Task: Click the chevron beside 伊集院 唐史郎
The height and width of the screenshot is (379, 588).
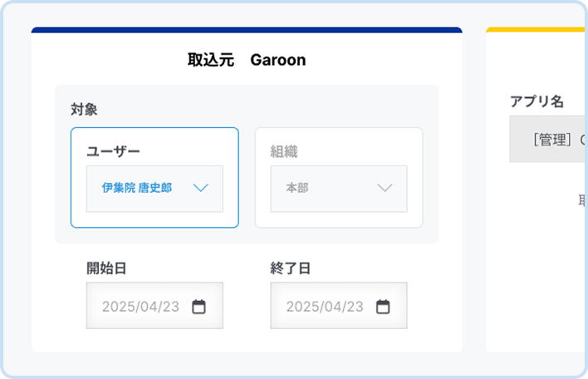Action: [200, 188]
